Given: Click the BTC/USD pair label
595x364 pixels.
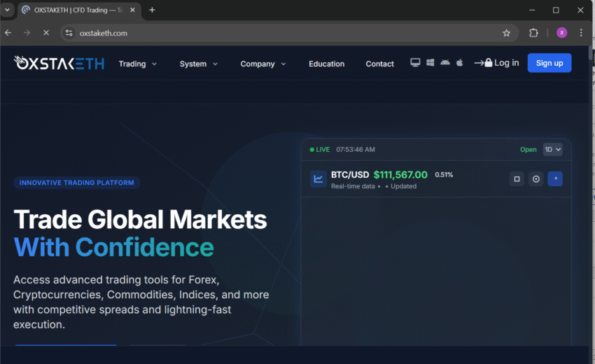Looking at the screenshot, I should [350, 174].
